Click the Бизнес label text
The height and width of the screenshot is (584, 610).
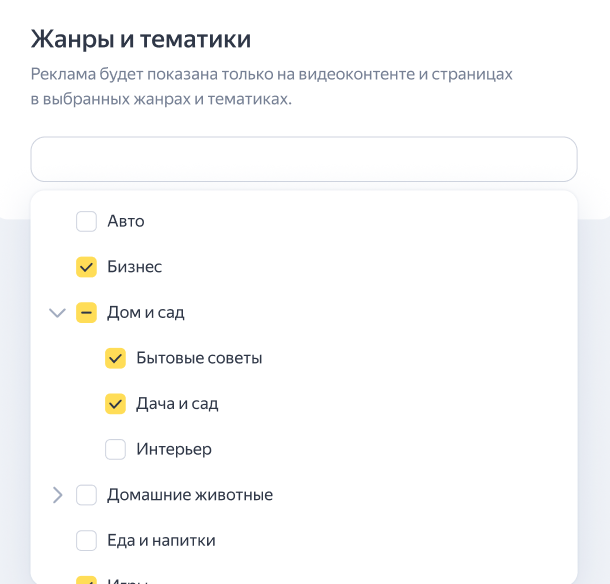coord(134,267)
